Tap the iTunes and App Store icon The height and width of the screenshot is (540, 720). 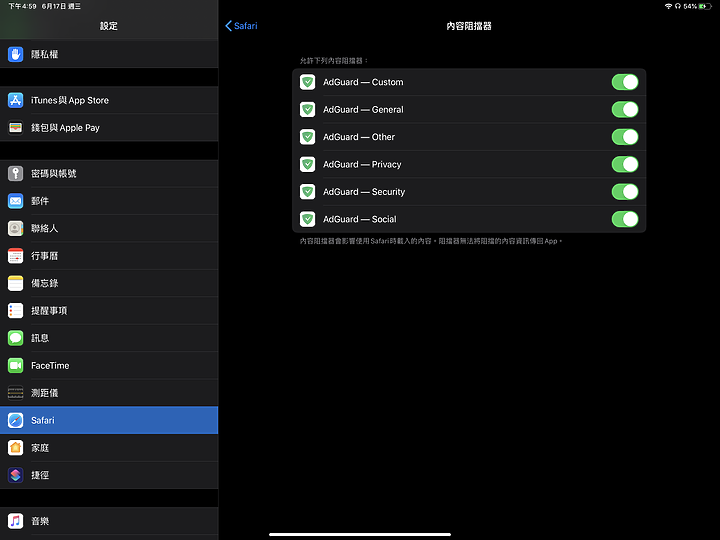(x=16, y=100)
